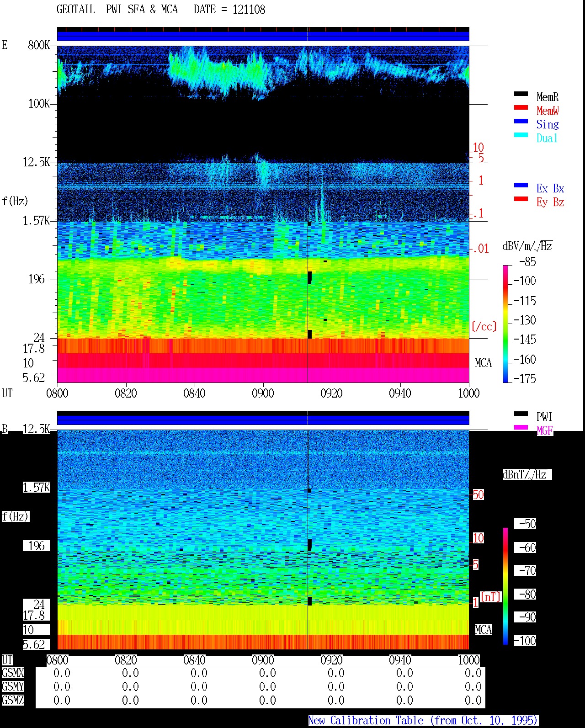Viewport: 585px width, 728px height.
Task: Click the '-175' color bar value
Action: 525,379
